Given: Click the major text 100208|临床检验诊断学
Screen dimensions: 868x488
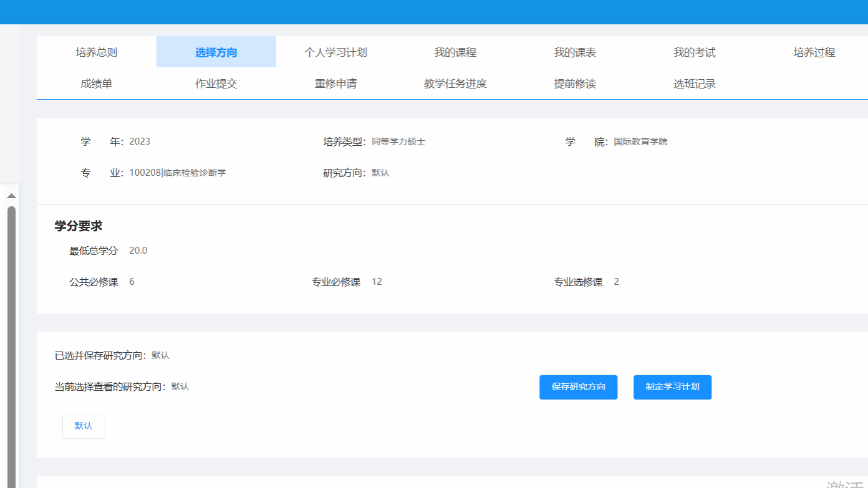Looking at the screenshot, I should tap(178, 173).
